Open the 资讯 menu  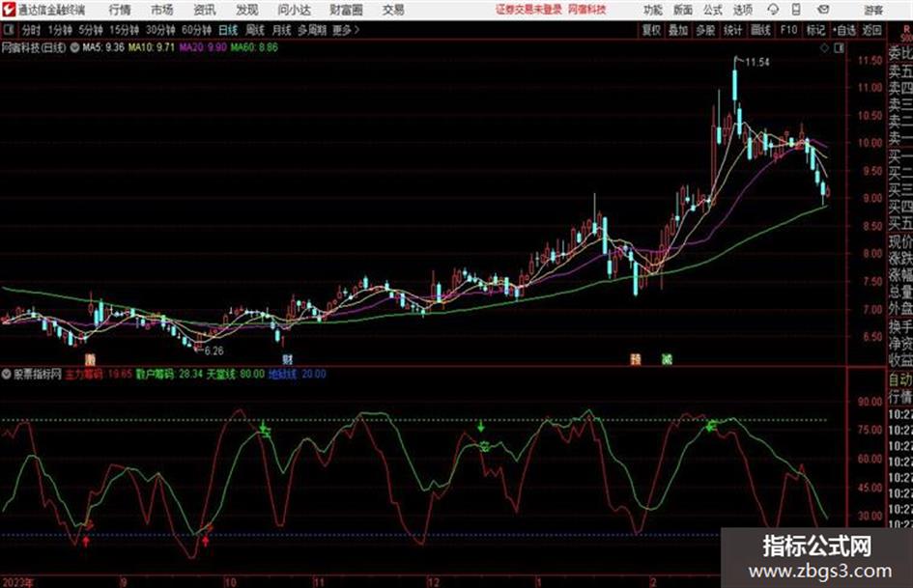click(205, 10)
